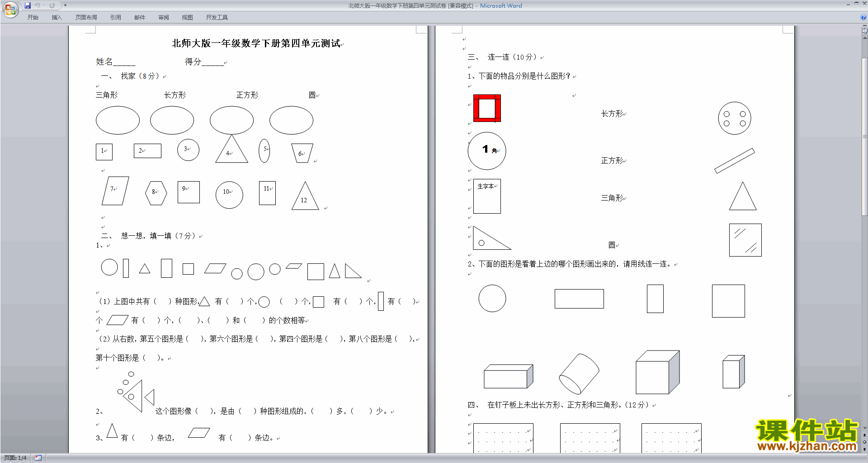Select the circle shape numbered 10
The image size is (868, 463).
229,195
